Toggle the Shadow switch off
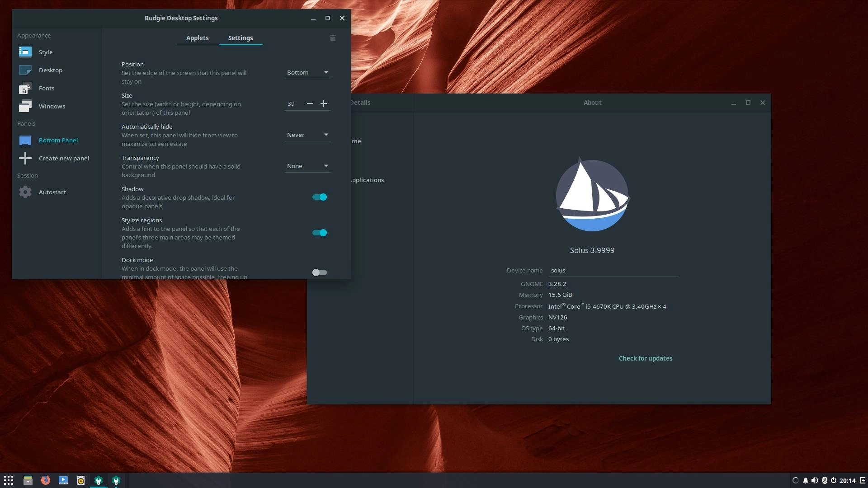This screenshot has height=488, width=868. (x=320, y=197)
